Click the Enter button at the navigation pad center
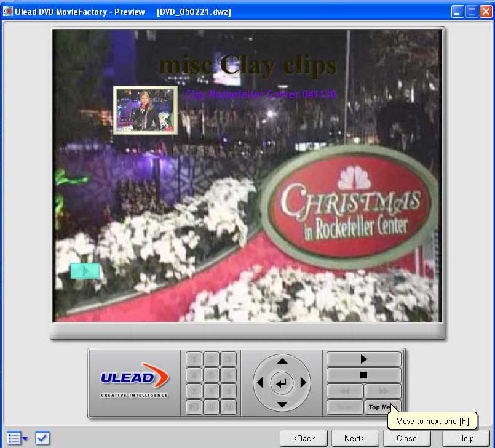The image size is (495, 448). tap(282, 383)
